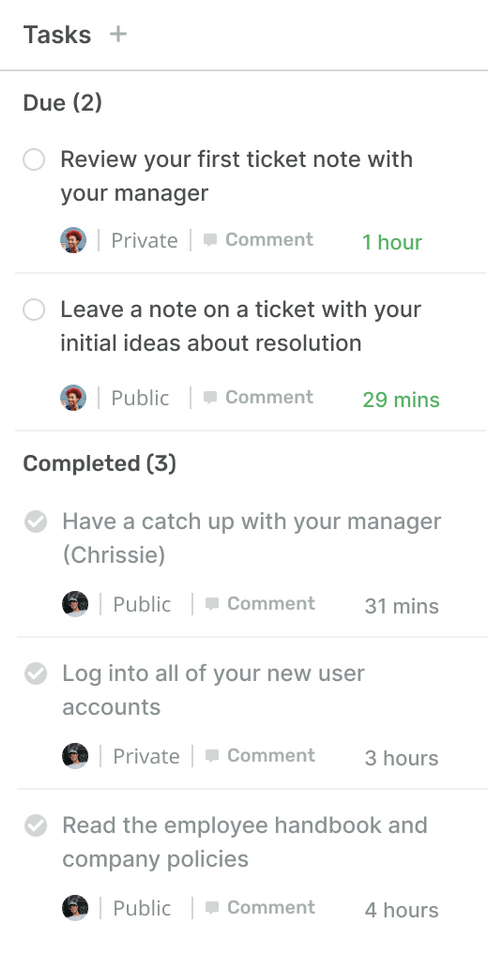Open 'Leave a note on a ticket' task title
The width and height of the screenshot is (488, 953).
pyautogui.click(x=241, y=326)
